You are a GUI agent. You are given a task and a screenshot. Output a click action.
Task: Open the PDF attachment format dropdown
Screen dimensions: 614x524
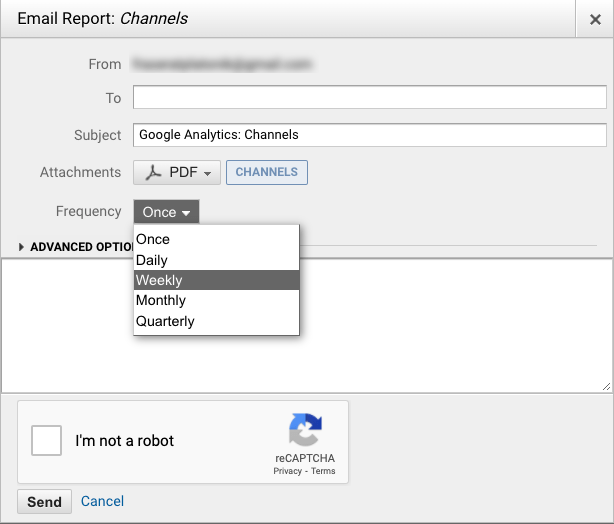[177, 172]
